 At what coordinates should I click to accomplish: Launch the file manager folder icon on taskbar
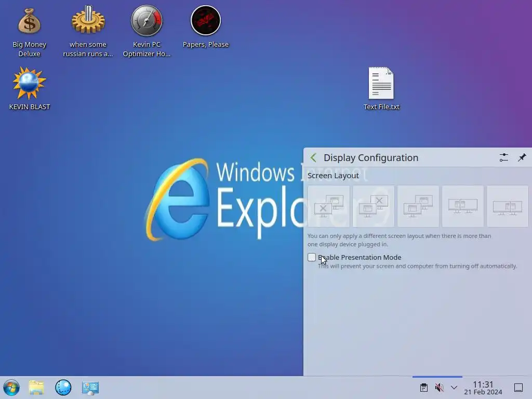coord(36,388)
